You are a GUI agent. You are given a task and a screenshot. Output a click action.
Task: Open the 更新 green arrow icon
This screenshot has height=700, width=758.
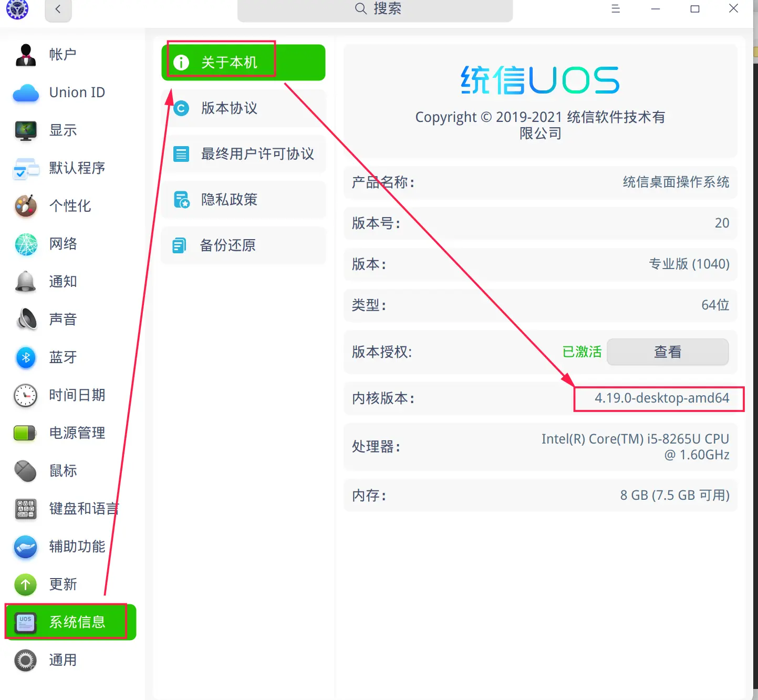click(x=26, y=584)
